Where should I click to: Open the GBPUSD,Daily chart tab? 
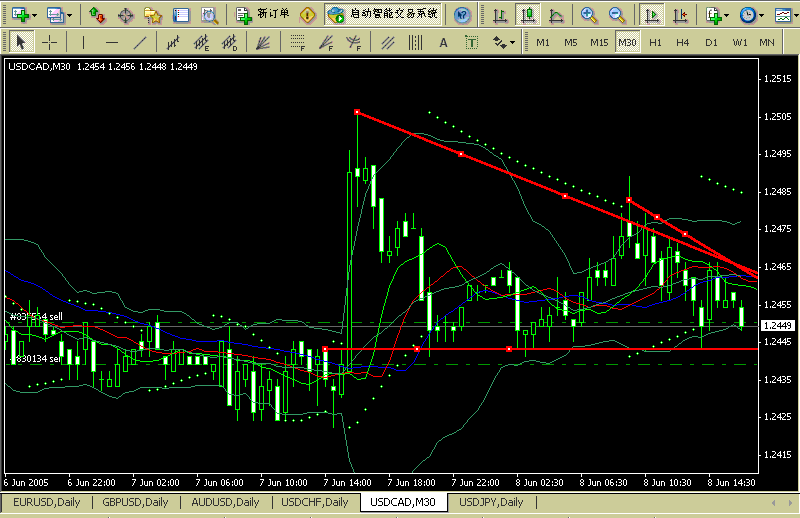(135, 502)
